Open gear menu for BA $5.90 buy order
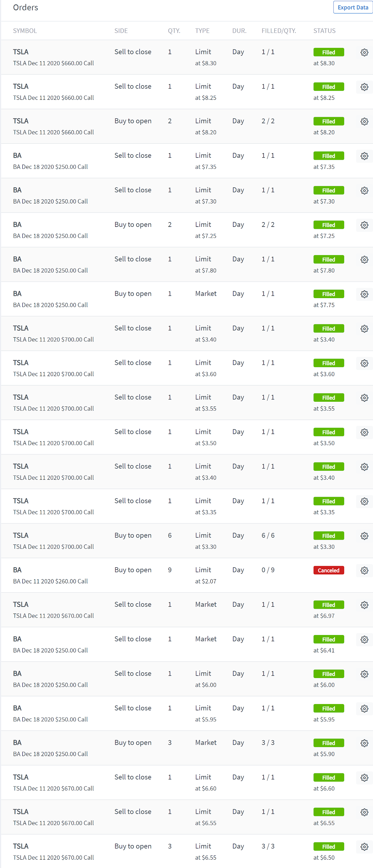 [x=364, y=743]
